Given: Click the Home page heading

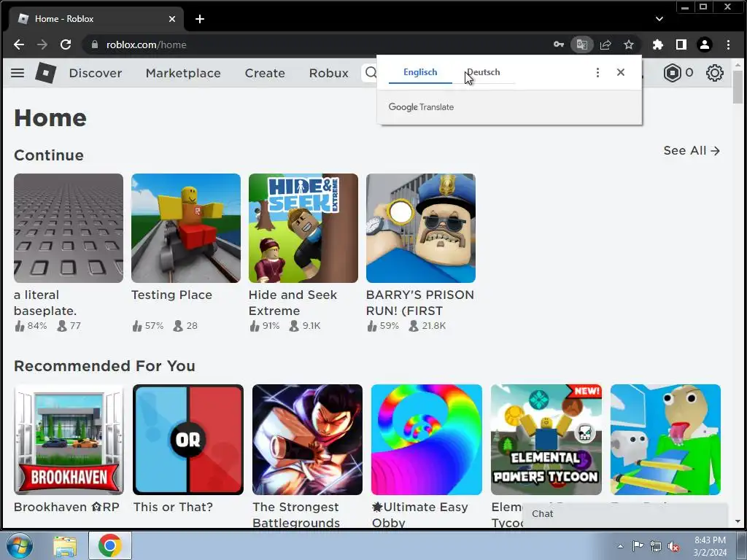Looking at the screenshot, I should [x=50, y=117].
